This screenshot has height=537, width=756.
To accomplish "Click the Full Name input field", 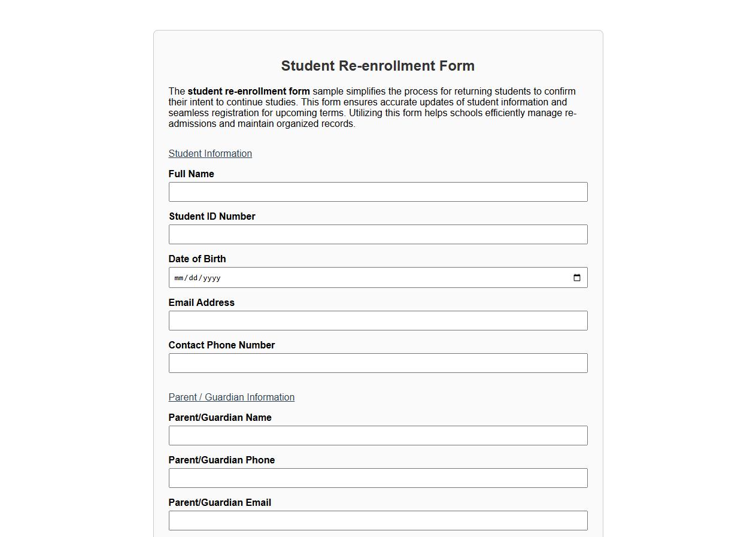I will tap(378, 192).
